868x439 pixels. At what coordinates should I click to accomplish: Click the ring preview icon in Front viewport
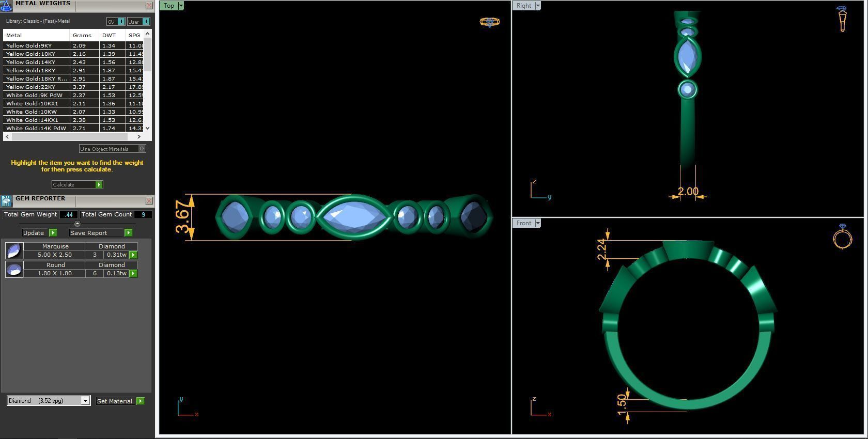pos(842,237)
